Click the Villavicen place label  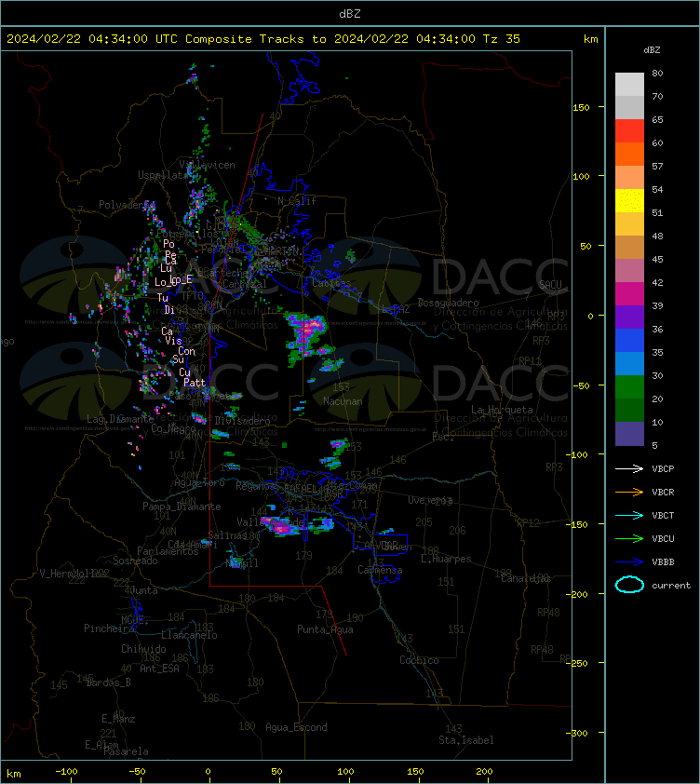(x=207, y=165)
